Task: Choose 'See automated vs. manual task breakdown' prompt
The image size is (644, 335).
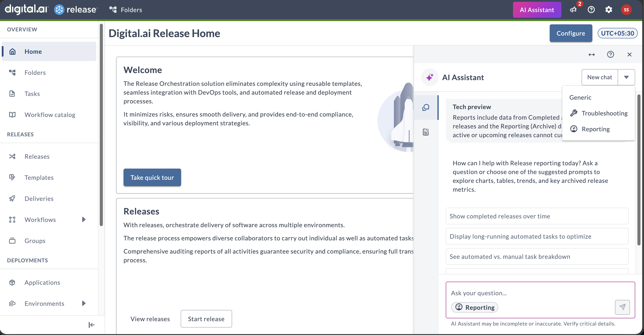Action: (537, 256)
